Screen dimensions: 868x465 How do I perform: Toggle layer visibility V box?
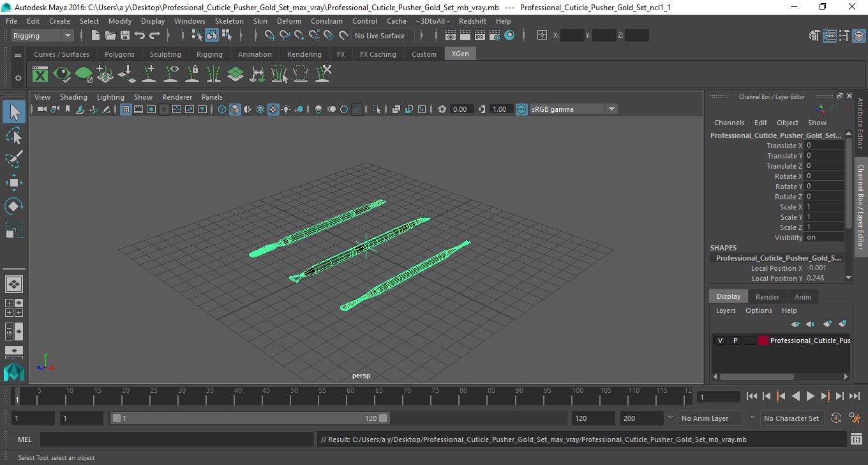[720, 340]
